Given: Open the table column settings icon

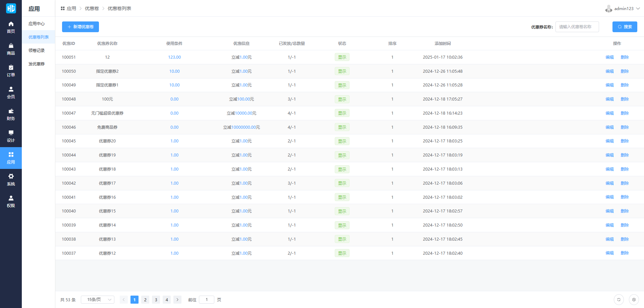Looking at the screenshot, I should [634, 300].
